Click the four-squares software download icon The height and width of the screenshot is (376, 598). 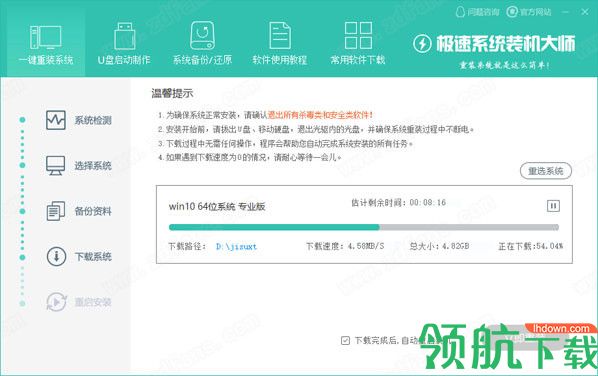(x=358, y=35)
